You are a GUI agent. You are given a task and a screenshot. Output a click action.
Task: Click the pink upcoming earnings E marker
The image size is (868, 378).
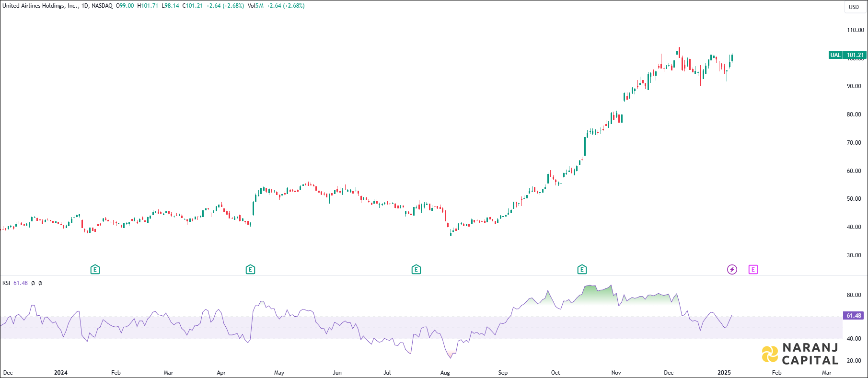pos(753,270)
